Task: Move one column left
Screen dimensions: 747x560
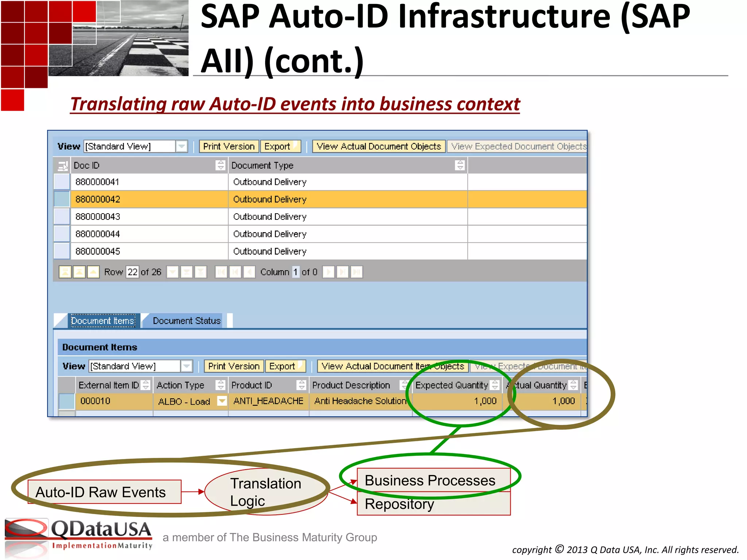Action: tap(249, 272)
